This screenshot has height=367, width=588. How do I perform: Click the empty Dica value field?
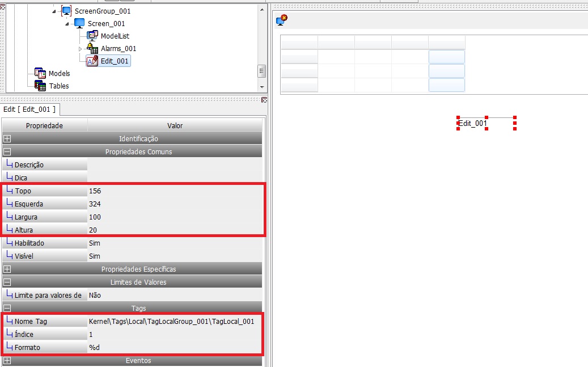[175, 178]
